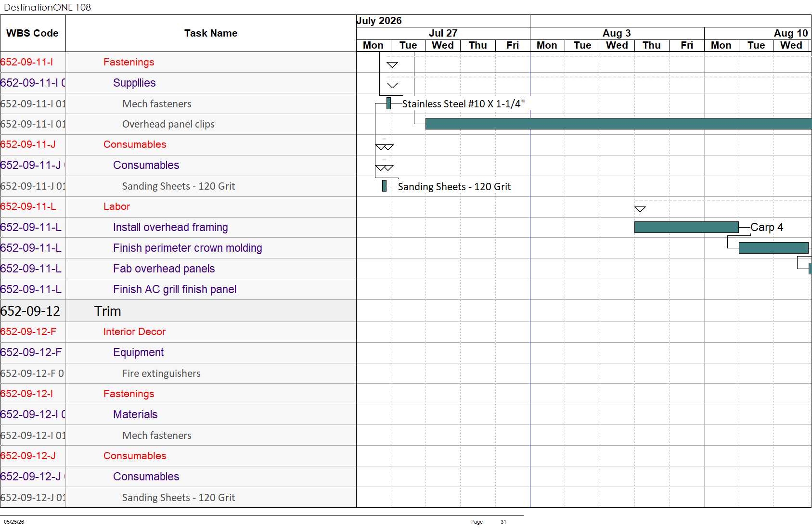Image resolution: width=812 pixels, height=528 pixels.
Task: Click WBS code 652-09-11-L in the Labor row
Action: click(28, 206)
